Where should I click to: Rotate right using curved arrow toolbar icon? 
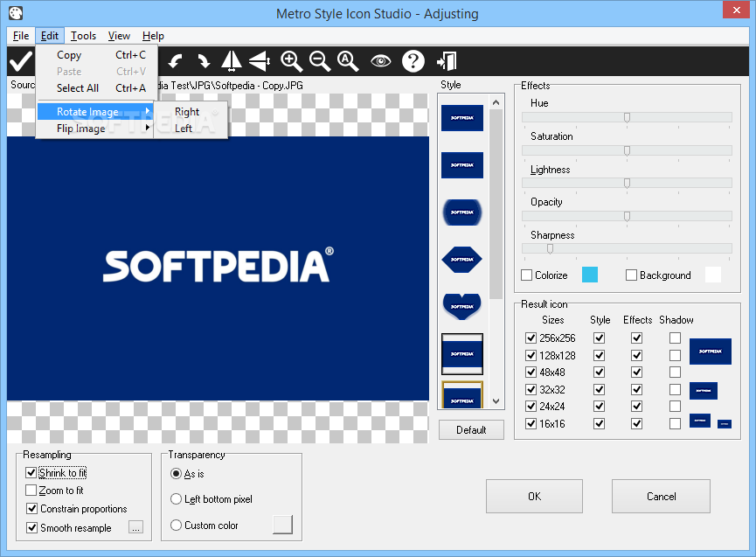(x=203, y=61)
